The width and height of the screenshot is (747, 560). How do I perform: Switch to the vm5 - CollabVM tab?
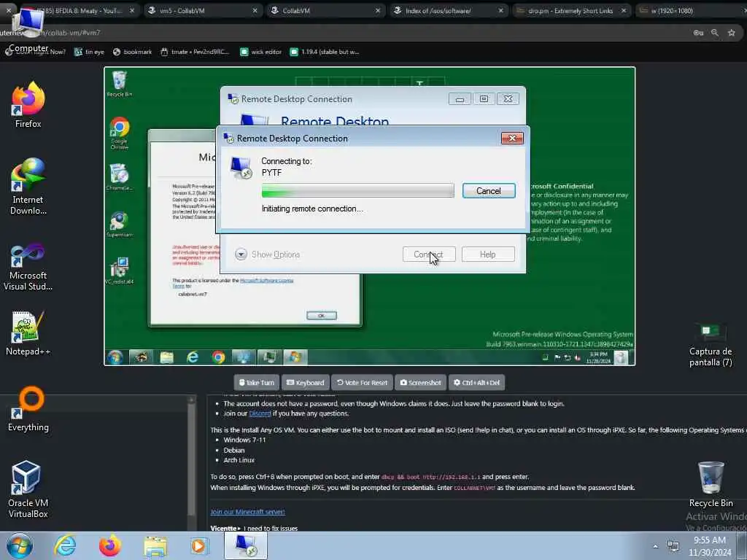point(203,10)
